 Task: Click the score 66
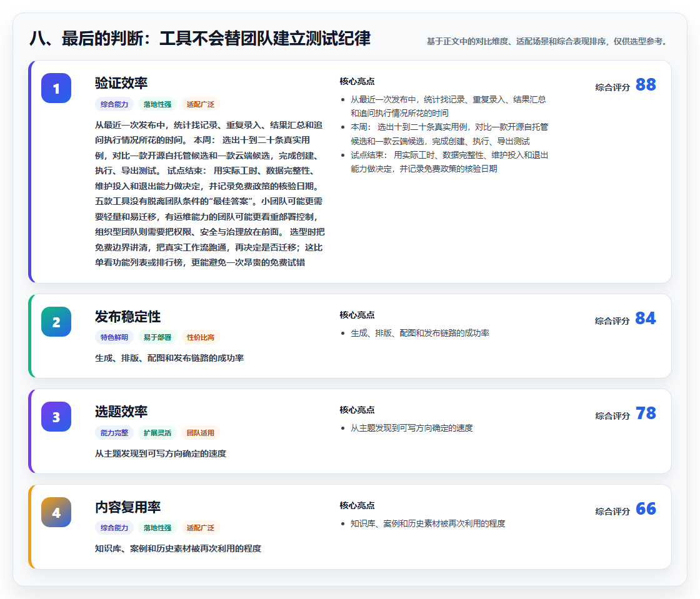click(x=646, y=509)
